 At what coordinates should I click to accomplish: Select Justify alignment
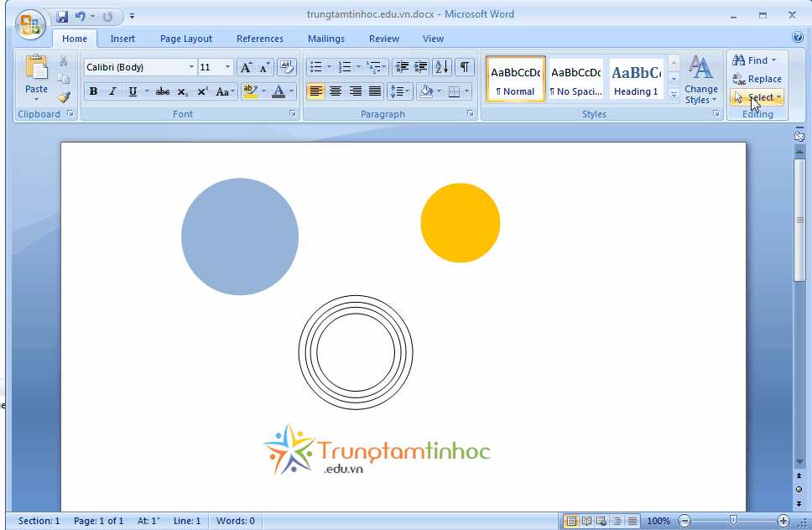tap(375, 91)
